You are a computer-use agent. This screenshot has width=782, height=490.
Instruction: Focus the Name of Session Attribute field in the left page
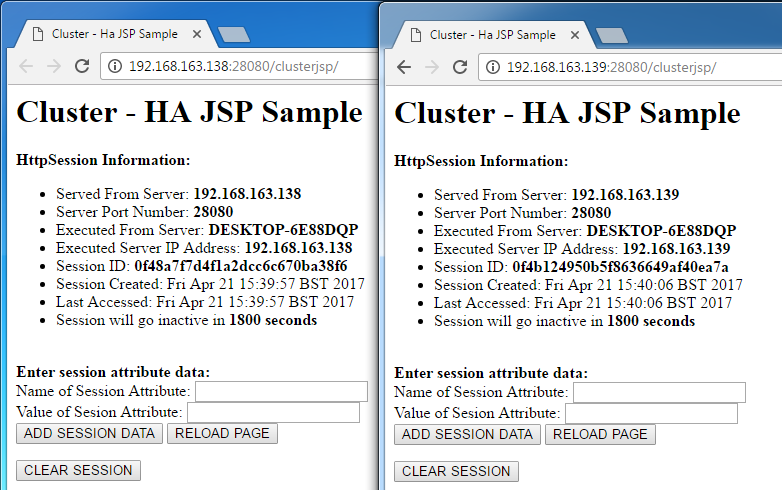point(281,391)
